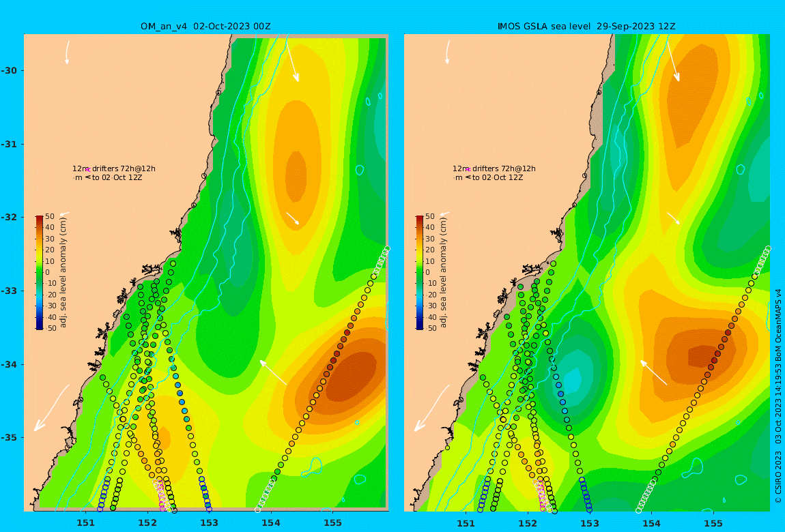785x532 pixels.
Task: Click longitude 154 under the OM_an_v4 map
Action: click(271, 523)
